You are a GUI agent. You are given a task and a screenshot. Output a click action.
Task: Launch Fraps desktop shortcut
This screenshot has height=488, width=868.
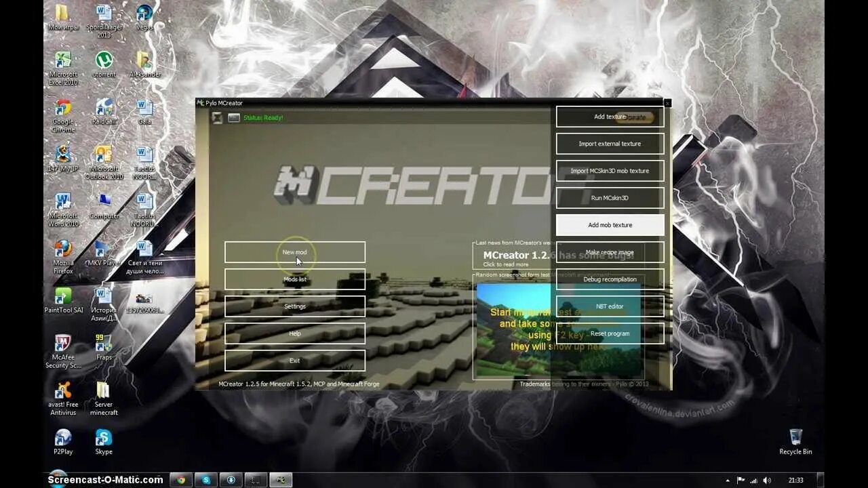tap(104, 348)
